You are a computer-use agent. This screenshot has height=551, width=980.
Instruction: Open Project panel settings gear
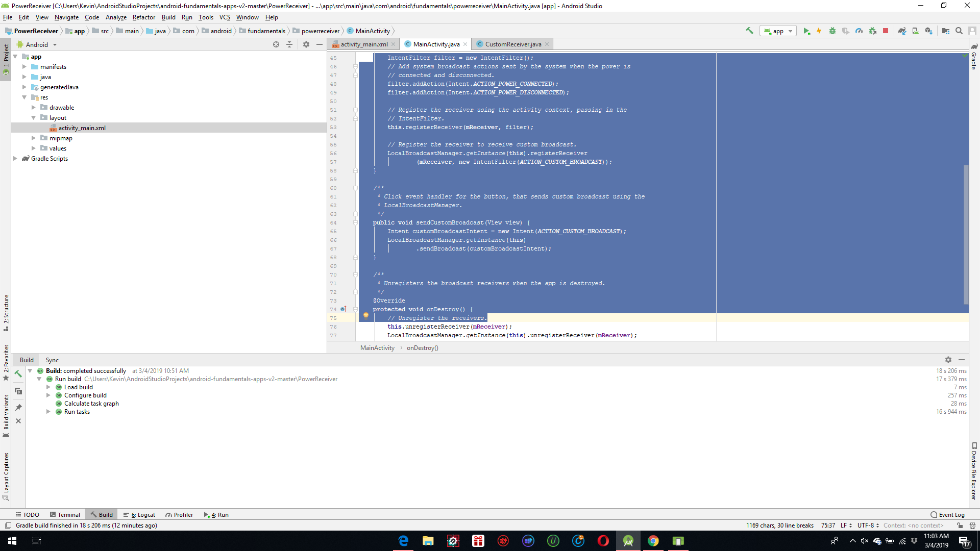[x=306, y=44]
